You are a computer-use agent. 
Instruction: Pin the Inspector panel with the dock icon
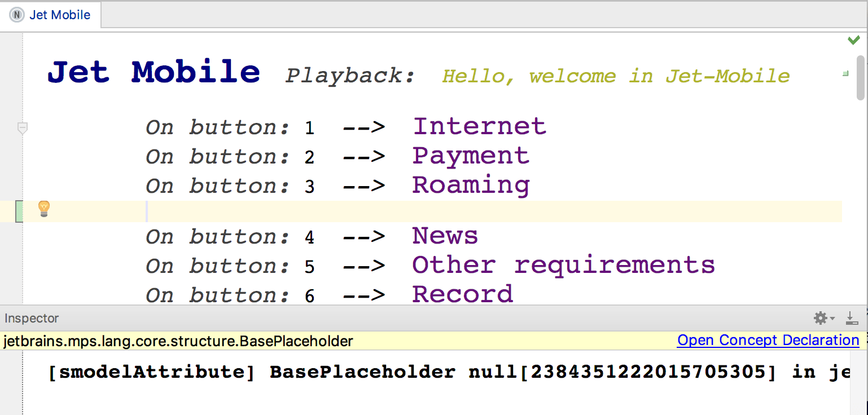point(852,318)
